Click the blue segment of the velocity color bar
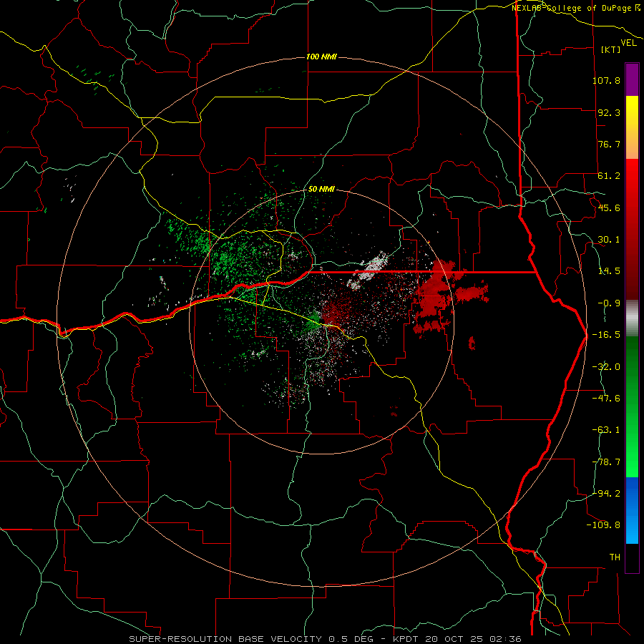 632,510
